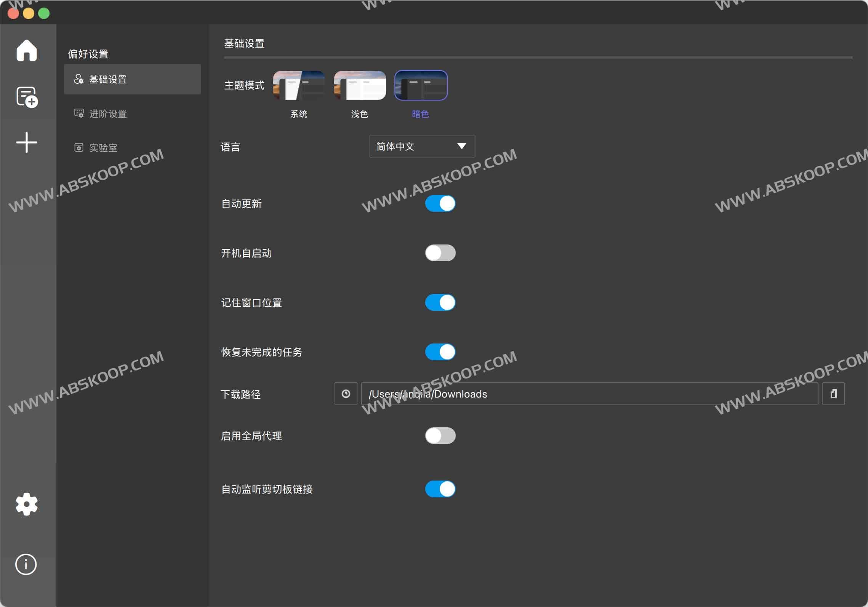
Task: Enable the 开机自启动 switch
Action: 440,253
